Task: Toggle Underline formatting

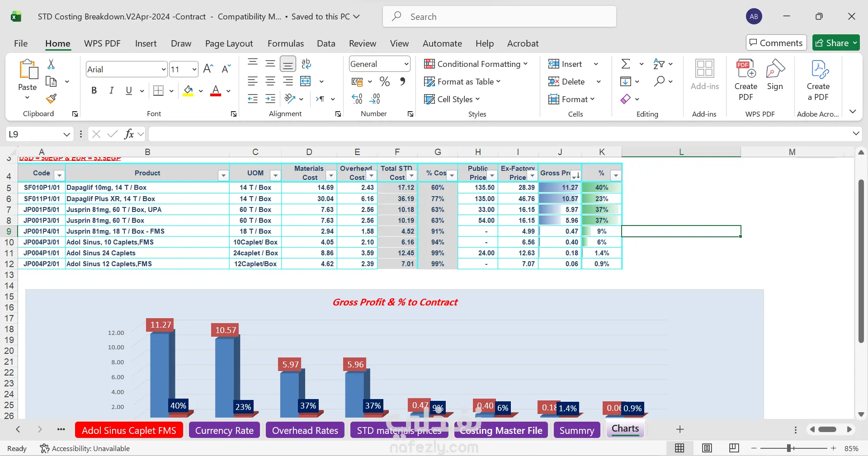Action: 129,90
